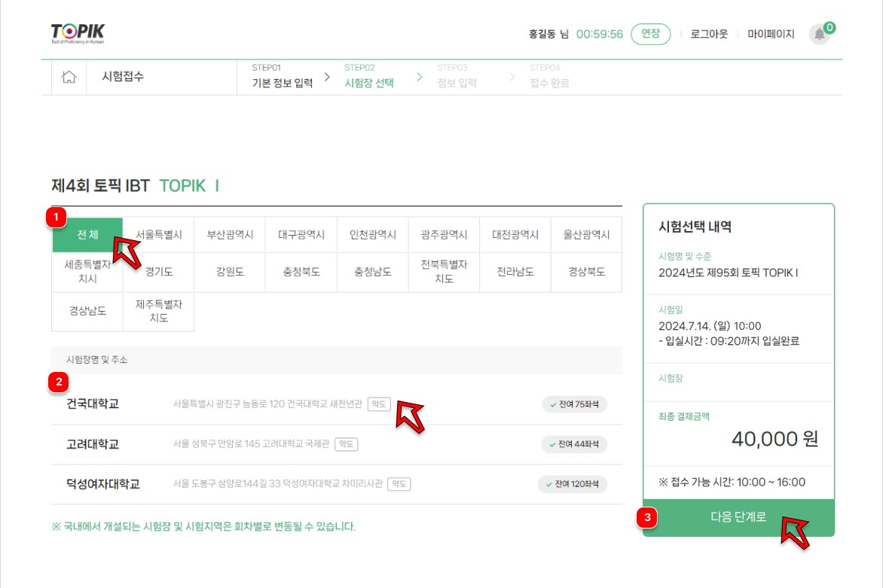Image resolution: width=883 pixels, height=588 pixels.
Task: Select the 전체 region tab
Action: click(x=87, y=235)
